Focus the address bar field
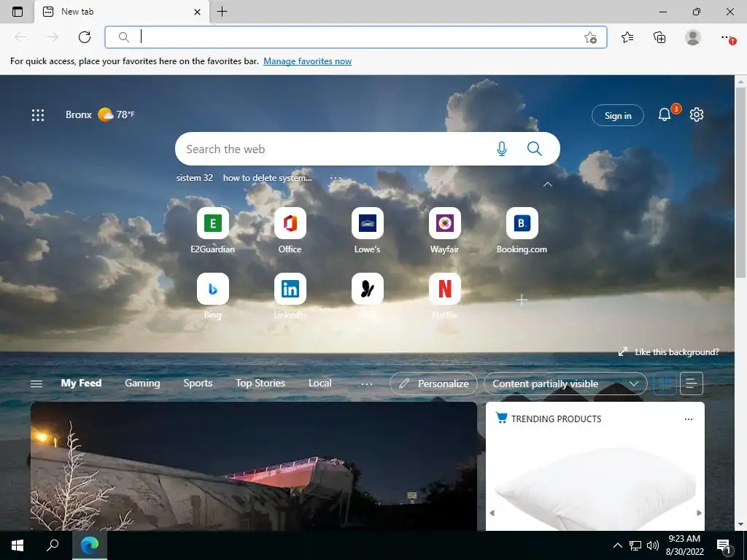This screenshot has width=747, height=560. [x=355, y=37]
